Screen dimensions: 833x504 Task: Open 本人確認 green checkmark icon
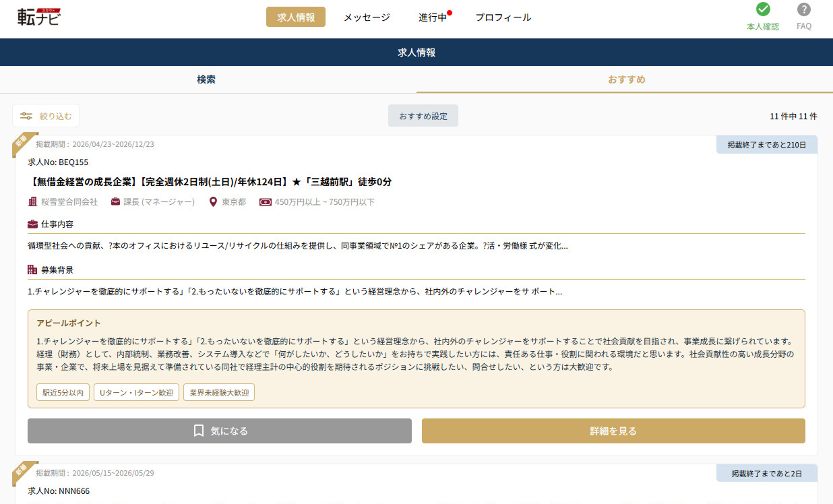[x=763, y=9]
